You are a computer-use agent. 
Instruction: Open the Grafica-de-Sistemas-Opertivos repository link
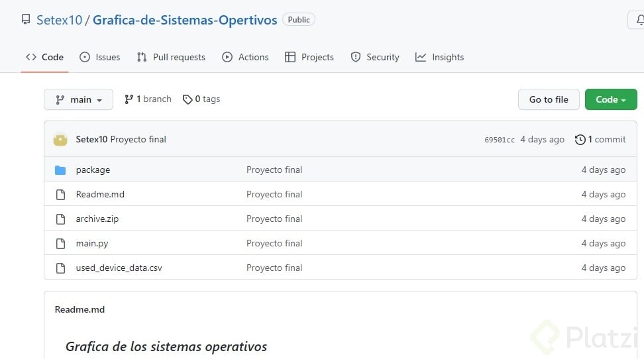(x=185, y=20)
